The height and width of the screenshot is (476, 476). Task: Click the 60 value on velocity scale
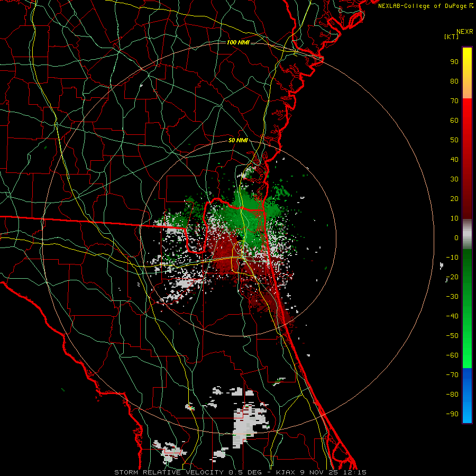click(454, 121)
